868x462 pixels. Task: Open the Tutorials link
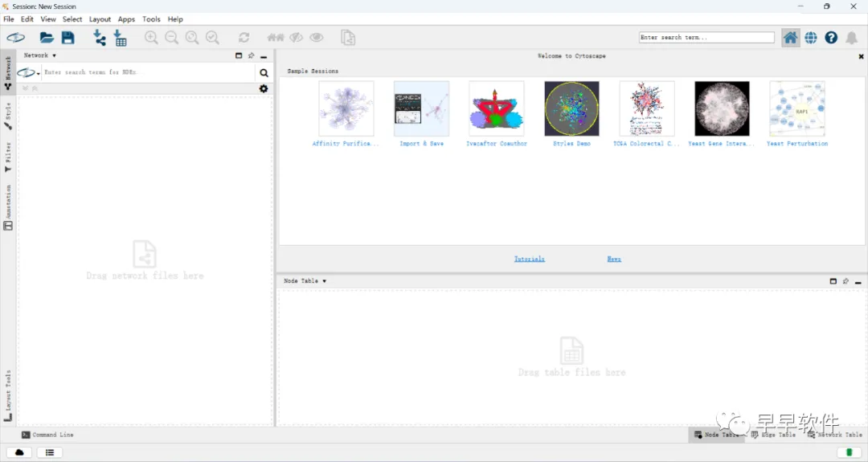529,259
